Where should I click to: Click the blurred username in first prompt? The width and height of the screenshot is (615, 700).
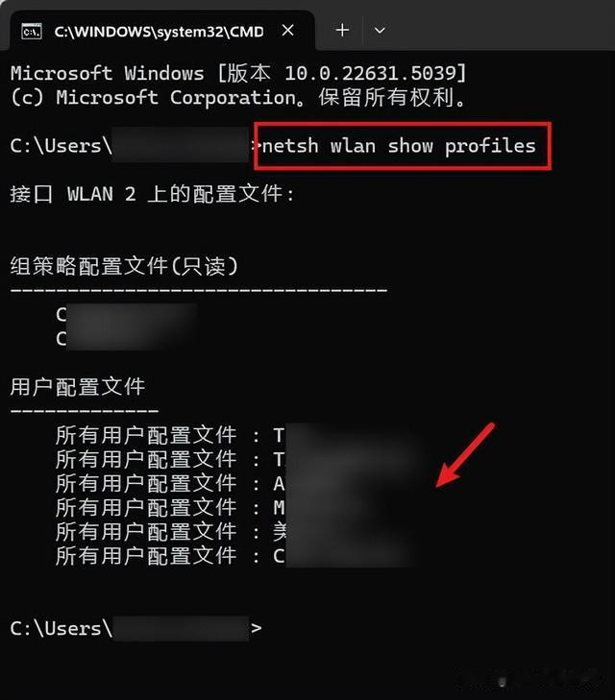181,145
